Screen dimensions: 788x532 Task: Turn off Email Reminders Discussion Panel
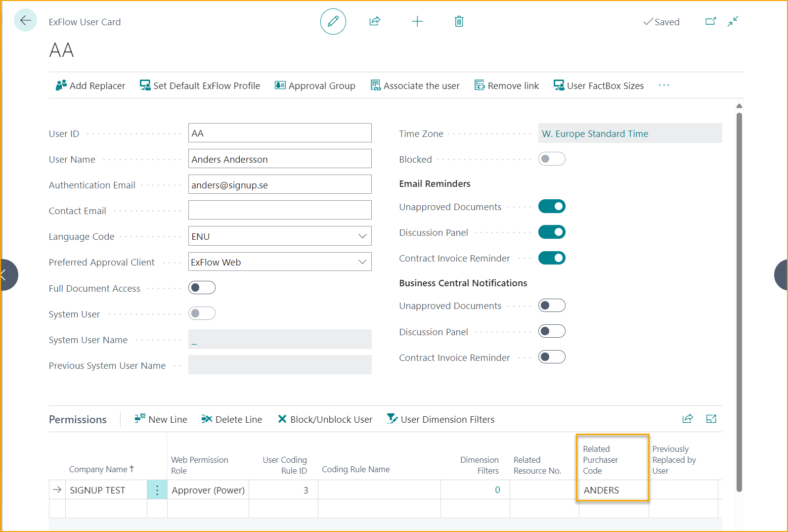[x=552, y=232]
